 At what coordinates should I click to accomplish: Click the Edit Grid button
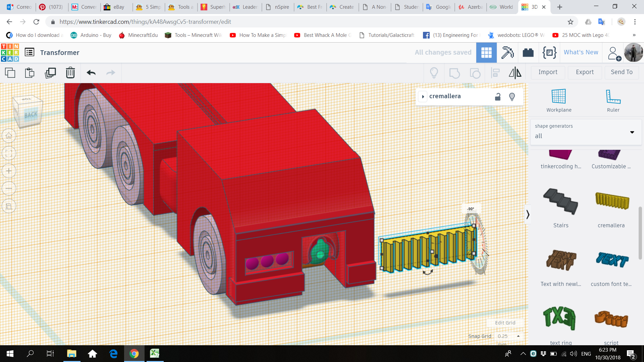[x=505, y=322]
